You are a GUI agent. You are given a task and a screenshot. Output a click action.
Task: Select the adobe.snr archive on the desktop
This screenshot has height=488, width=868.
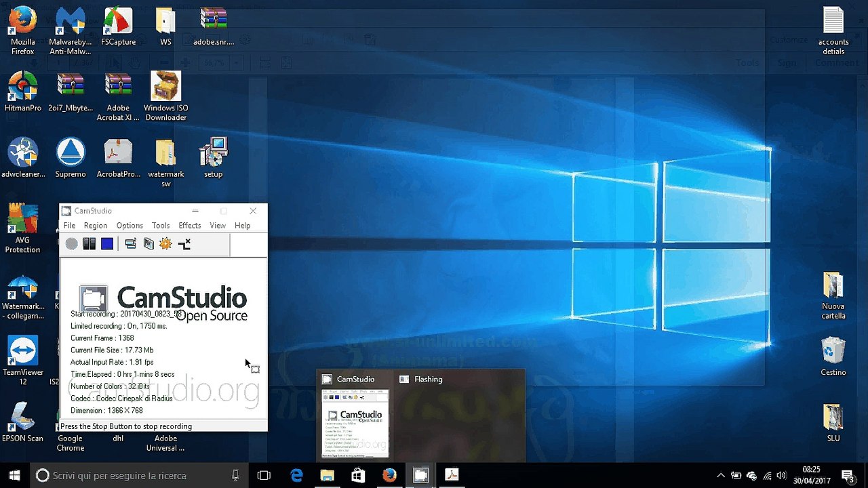214,27
